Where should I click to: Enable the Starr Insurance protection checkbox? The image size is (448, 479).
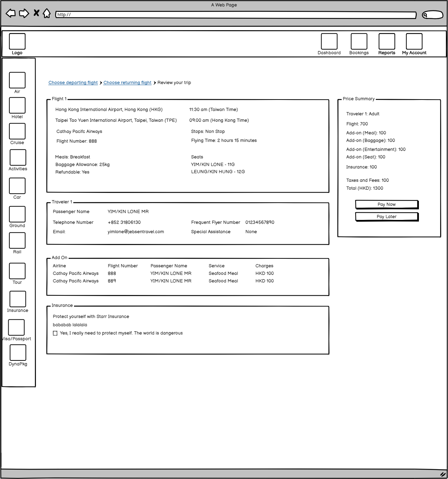[x=55, y=333]
